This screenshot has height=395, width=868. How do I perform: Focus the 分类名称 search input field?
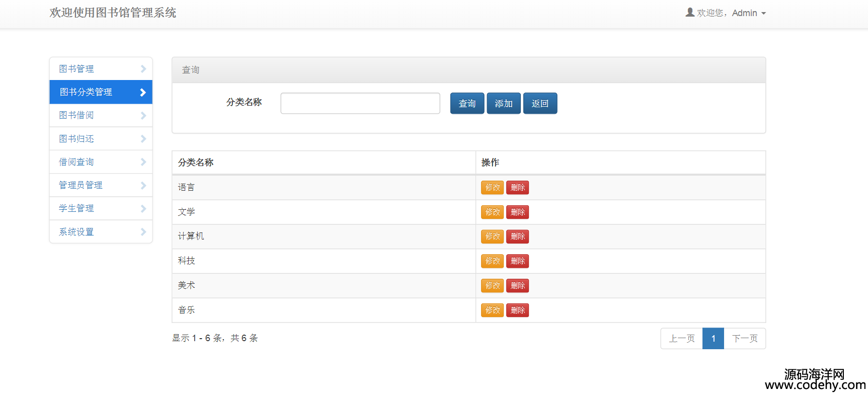(x=360, y=103)
